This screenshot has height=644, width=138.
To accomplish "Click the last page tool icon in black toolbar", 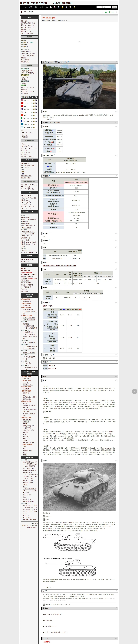I will coord(74,7).
